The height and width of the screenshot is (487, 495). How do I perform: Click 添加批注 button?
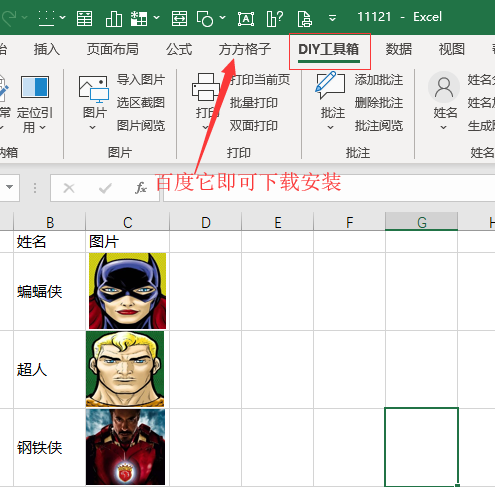click(x=379, y=80)
